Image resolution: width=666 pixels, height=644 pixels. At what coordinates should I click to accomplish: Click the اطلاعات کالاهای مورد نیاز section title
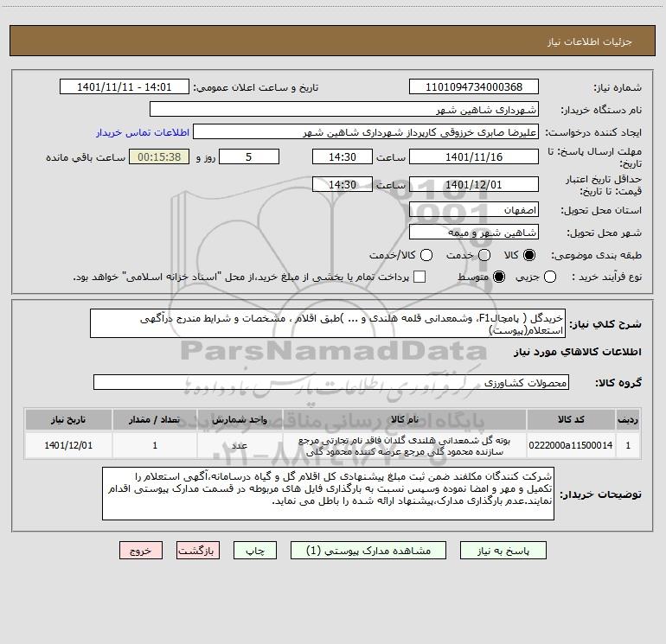578,352
